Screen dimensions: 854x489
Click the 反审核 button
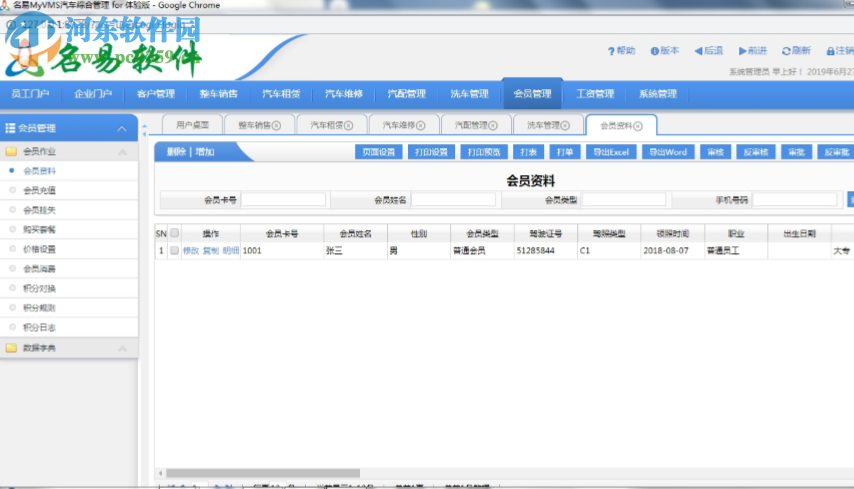pyautogui.click(x=755, y=152)
